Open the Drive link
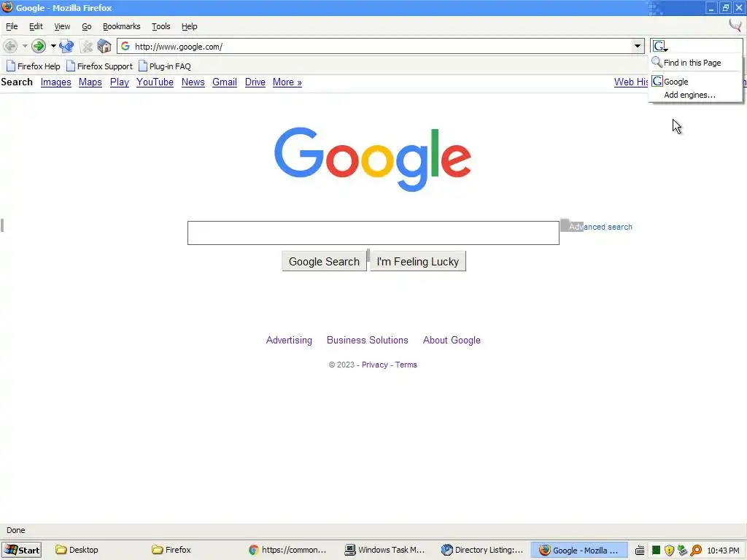Screen dimensions: 747x560 [255, 82]
